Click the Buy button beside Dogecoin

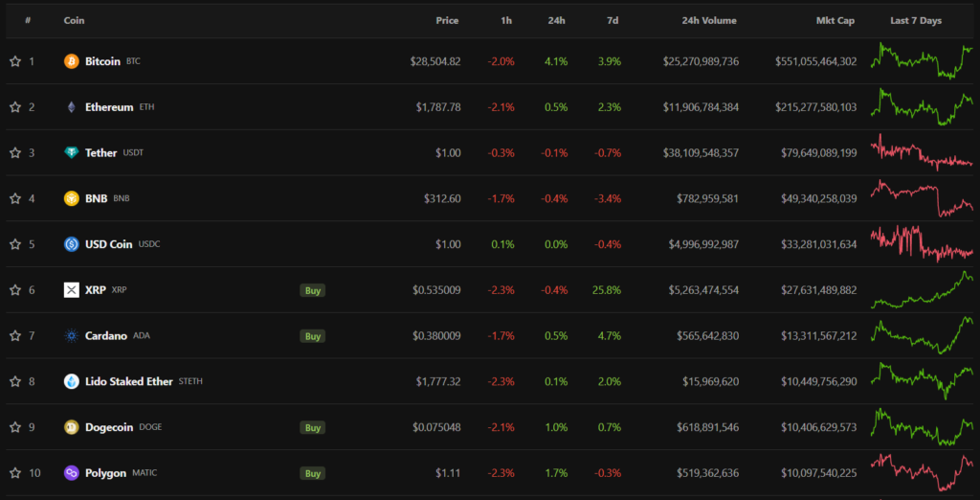312,427
